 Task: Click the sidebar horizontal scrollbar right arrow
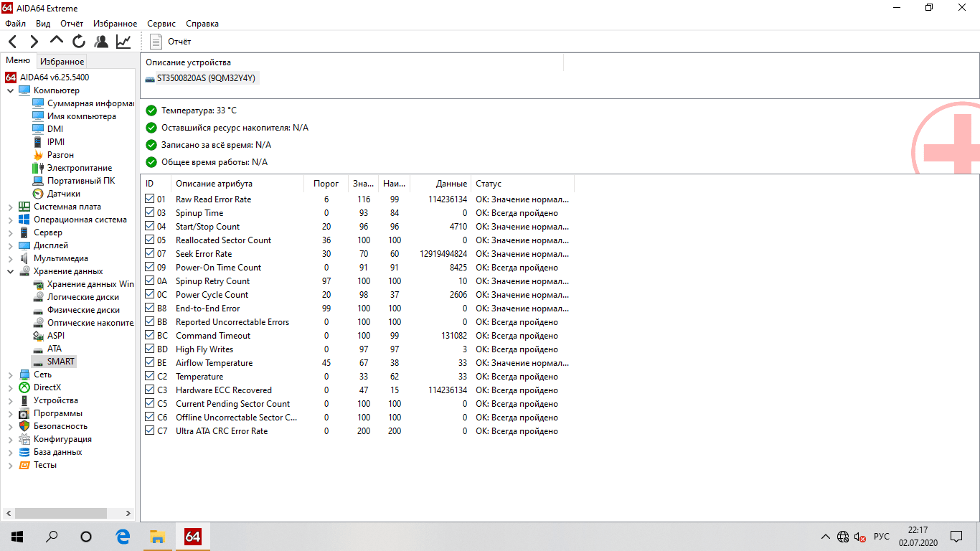(x=128, y=514)
